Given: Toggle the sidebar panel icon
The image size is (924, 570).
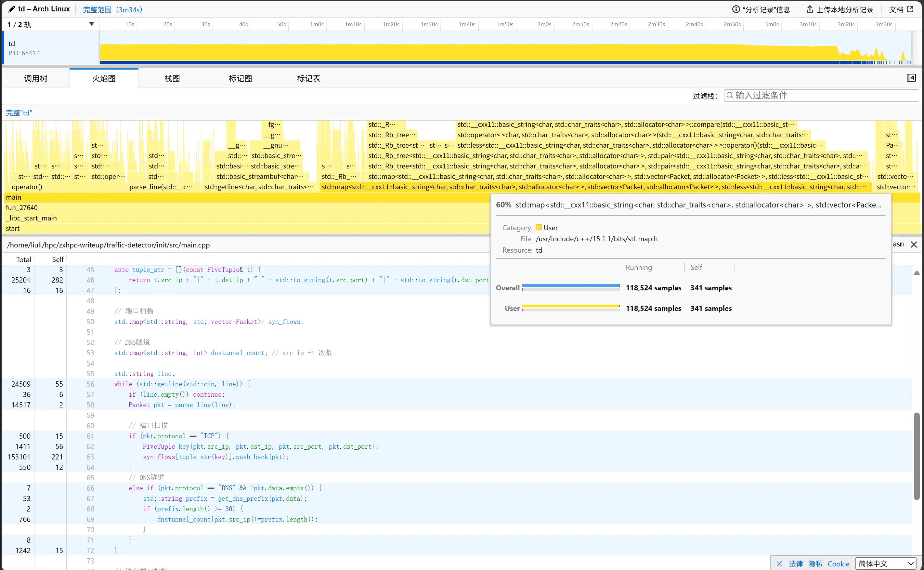Looking at the screenshot, I should [x=911, y=78].
